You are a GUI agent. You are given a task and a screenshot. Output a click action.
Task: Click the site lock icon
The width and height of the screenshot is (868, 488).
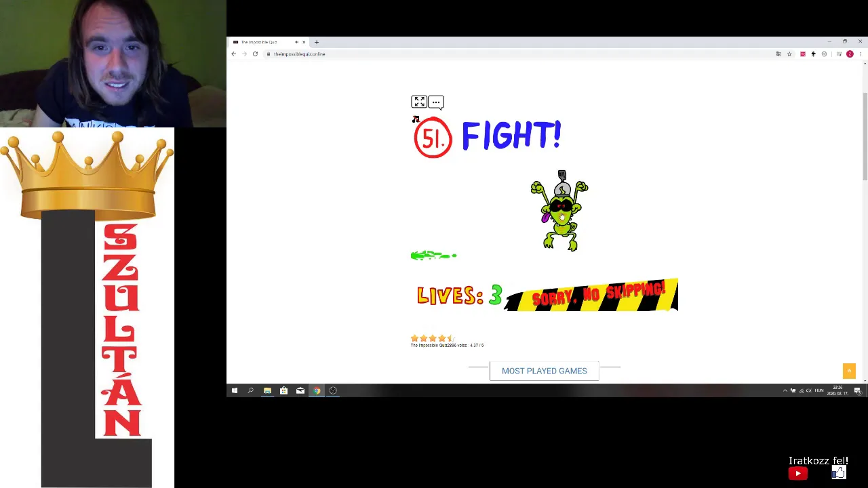pos(269,54)
